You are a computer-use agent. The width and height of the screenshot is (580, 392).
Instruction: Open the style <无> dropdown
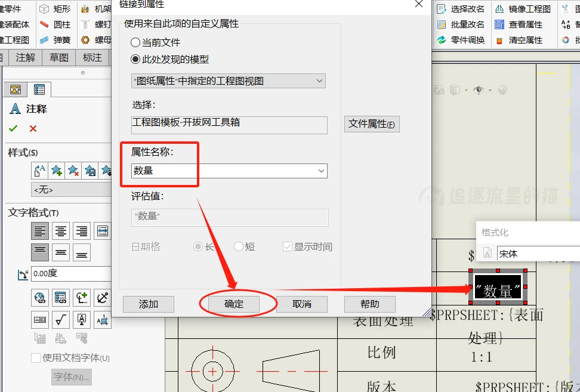point(70,190)
